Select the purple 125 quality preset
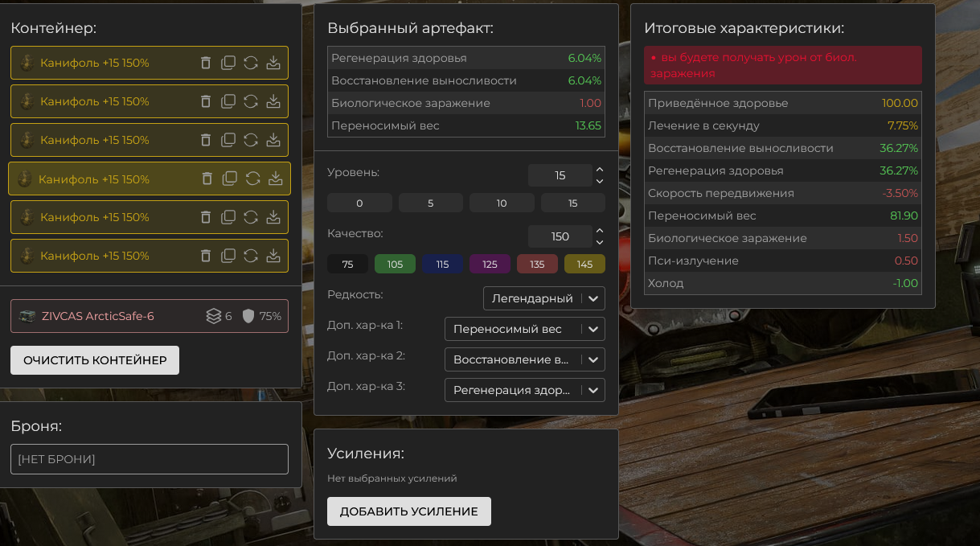This screenshot has width=980, height=546. pos(490,264)
